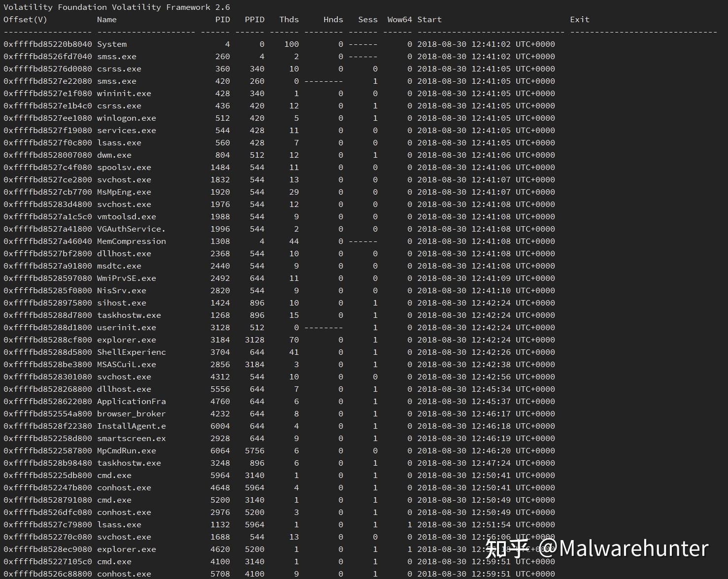Click the vmtoolsd.exe process name
The height and width of the screenshot is (579, 728).
[126, 216]
